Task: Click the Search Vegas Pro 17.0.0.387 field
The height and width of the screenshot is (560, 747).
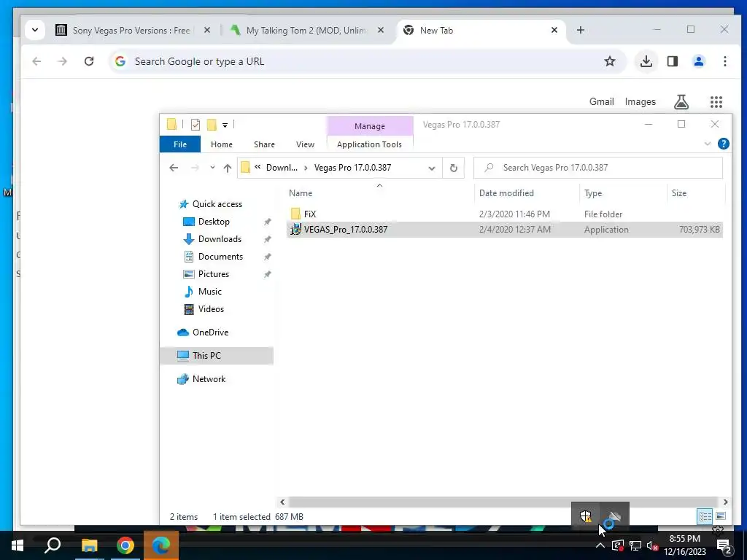Action: tap(598, 168)
